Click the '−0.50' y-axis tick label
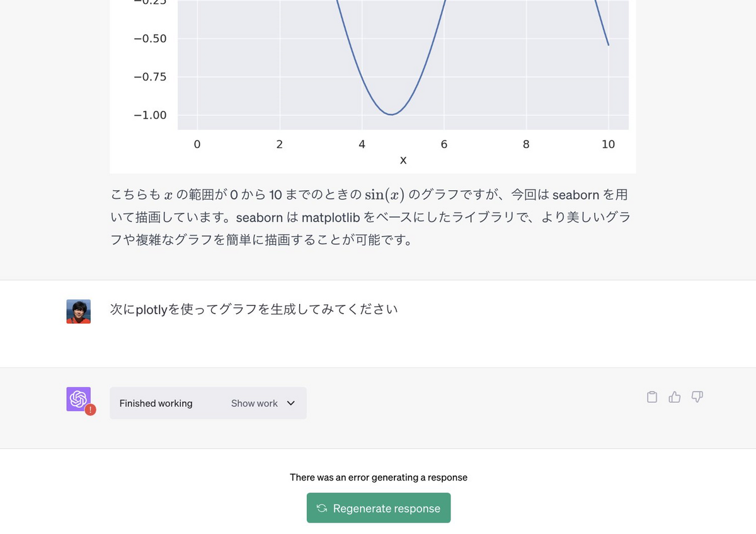The image size is (756, 534). (x=150, y=38)
